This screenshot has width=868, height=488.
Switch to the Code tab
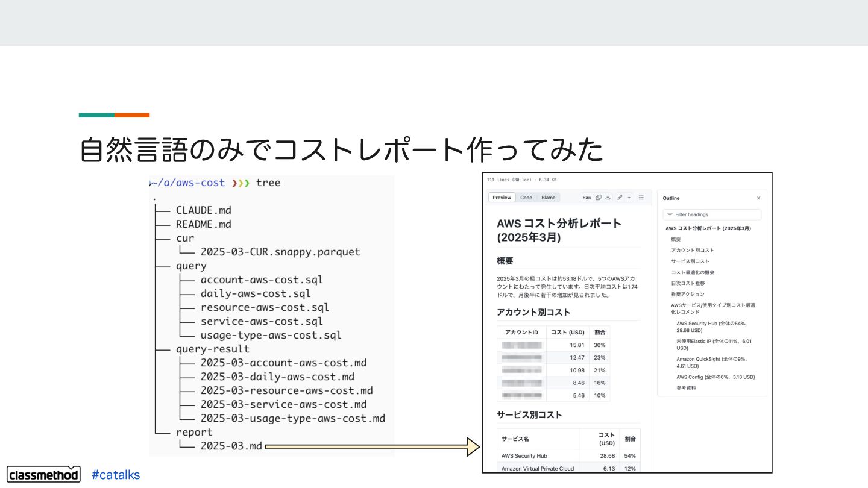pyautogui.click(x=526, y=198)
